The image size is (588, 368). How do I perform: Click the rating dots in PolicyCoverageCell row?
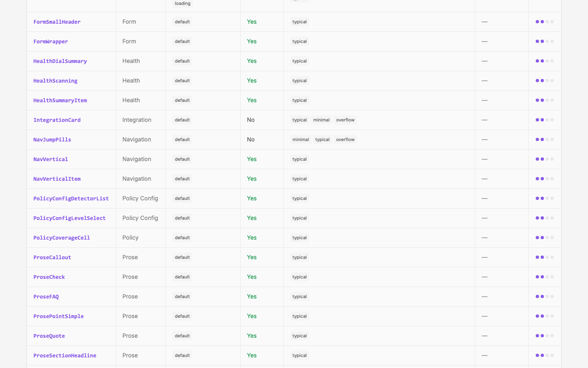coord(545,238)
